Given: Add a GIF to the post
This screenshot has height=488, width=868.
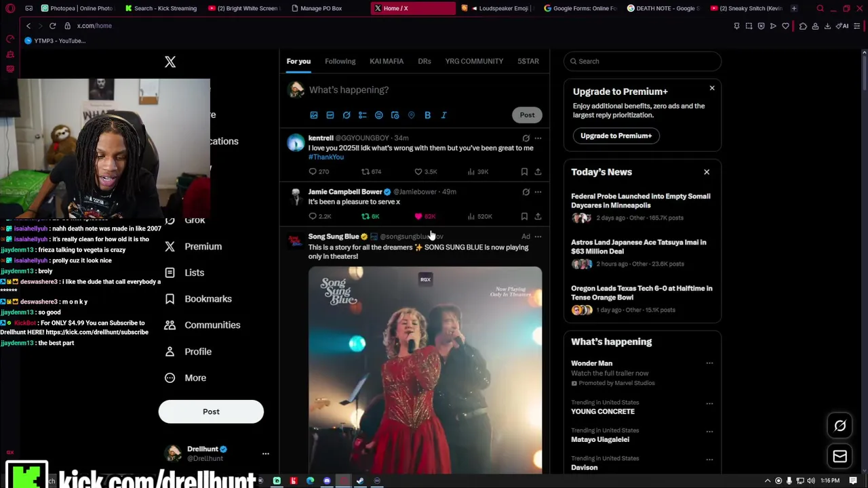Looking at the screenshot, I should pyautogui.click(x=330, y=115).
